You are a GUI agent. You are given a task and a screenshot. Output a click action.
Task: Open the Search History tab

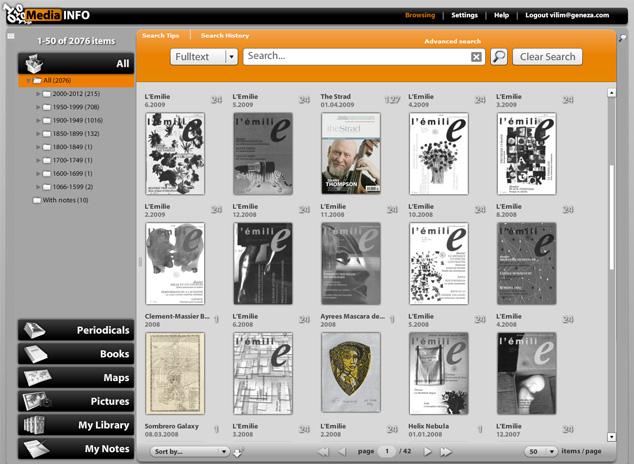pos(225,36)
